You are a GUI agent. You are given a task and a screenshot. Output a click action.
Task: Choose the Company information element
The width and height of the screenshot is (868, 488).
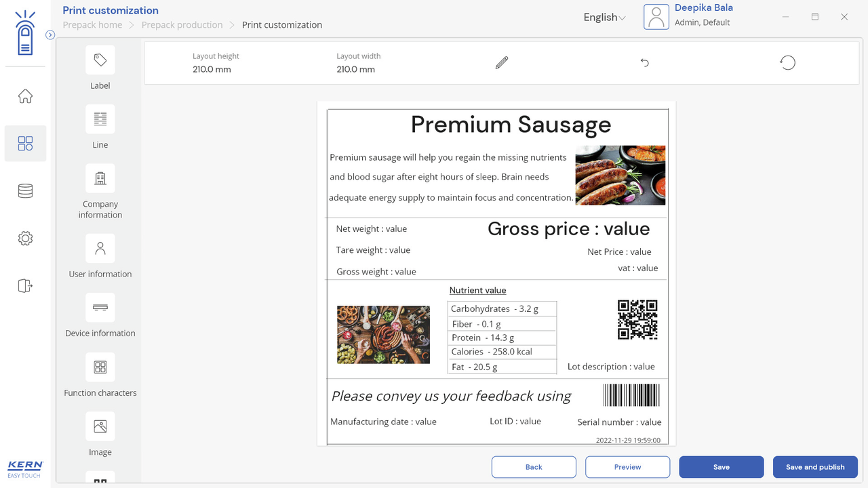[100, 178]
